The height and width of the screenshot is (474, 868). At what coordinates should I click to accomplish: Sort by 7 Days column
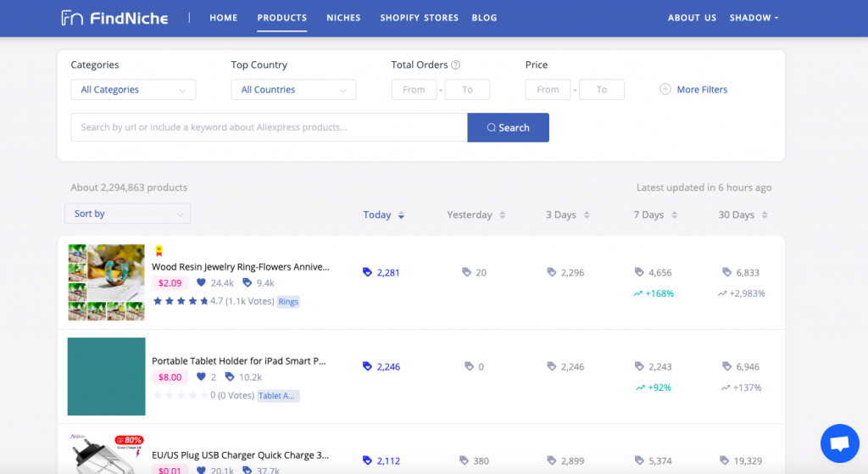[655, 215]
